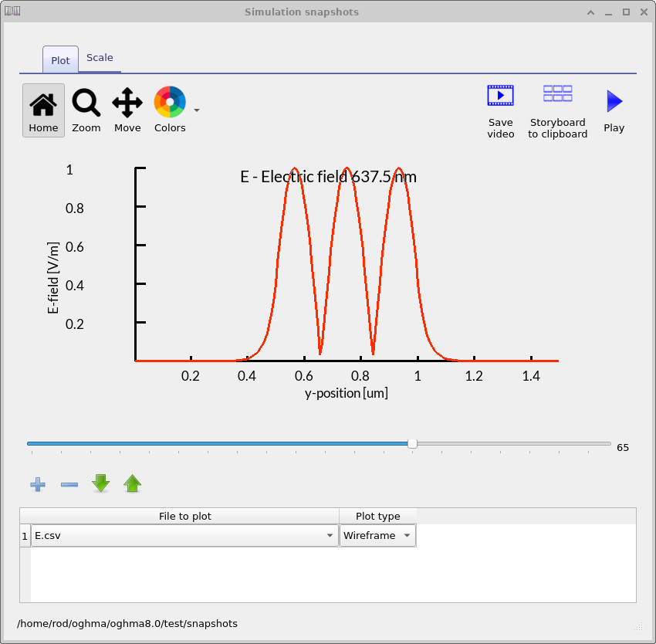Select the Plot tab

click(60, 60)
